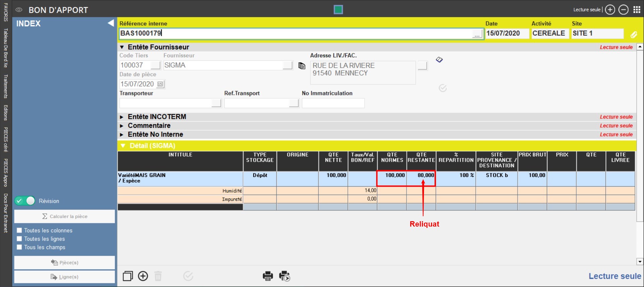The image size is (644, 287).
Task: Click the zoom in plus circle icon
Action: tap(610, 10)
